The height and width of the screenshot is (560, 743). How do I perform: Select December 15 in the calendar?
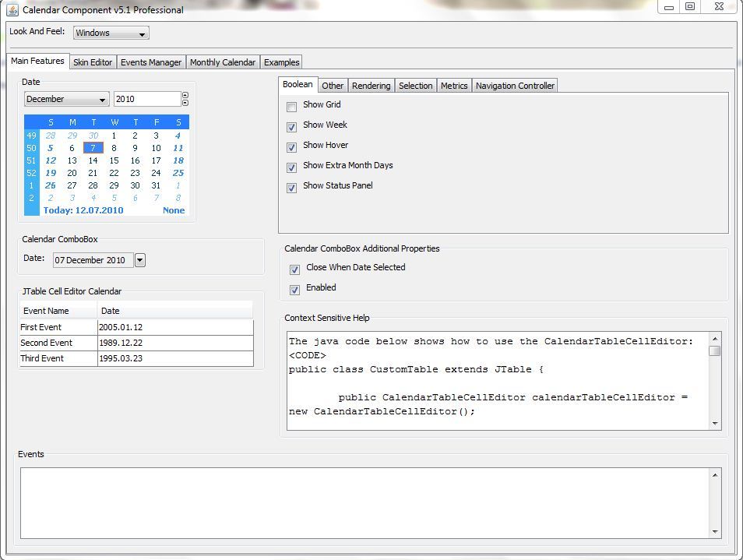pos(114,160)
